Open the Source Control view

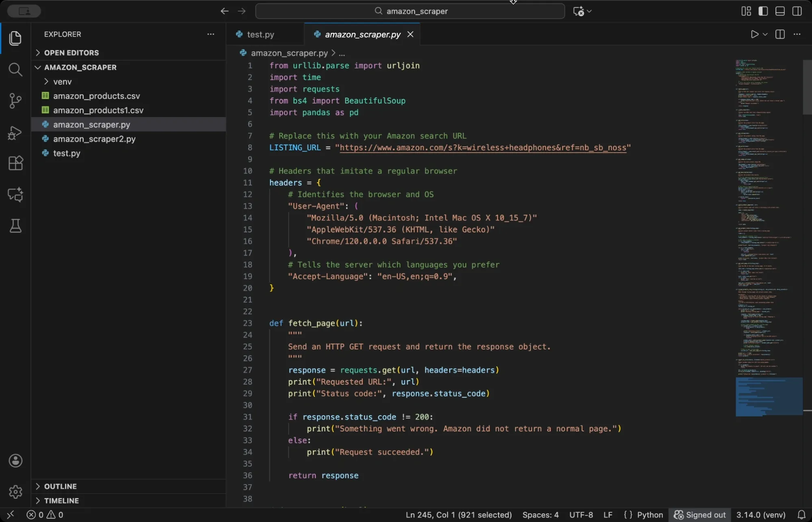point(15,101)
